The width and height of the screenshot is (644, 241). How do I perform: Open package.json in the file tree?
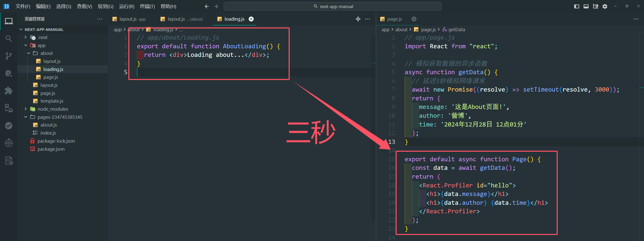[51, 149]
